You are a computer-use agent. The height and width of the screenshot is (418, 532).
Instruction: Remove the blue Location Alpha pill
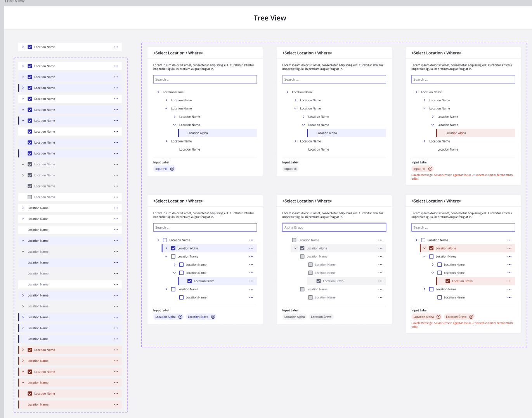[180, 317]
